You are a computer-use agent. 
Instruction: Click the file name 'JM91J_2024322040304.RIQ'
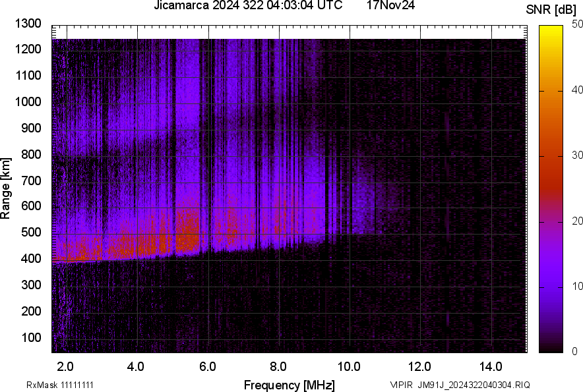(x=474, y=385)
